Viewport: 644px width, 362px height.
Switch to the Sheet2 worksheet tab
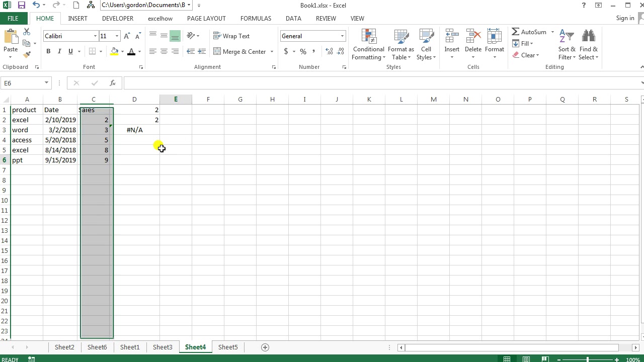pyautogui.click(x=64, y=347)
